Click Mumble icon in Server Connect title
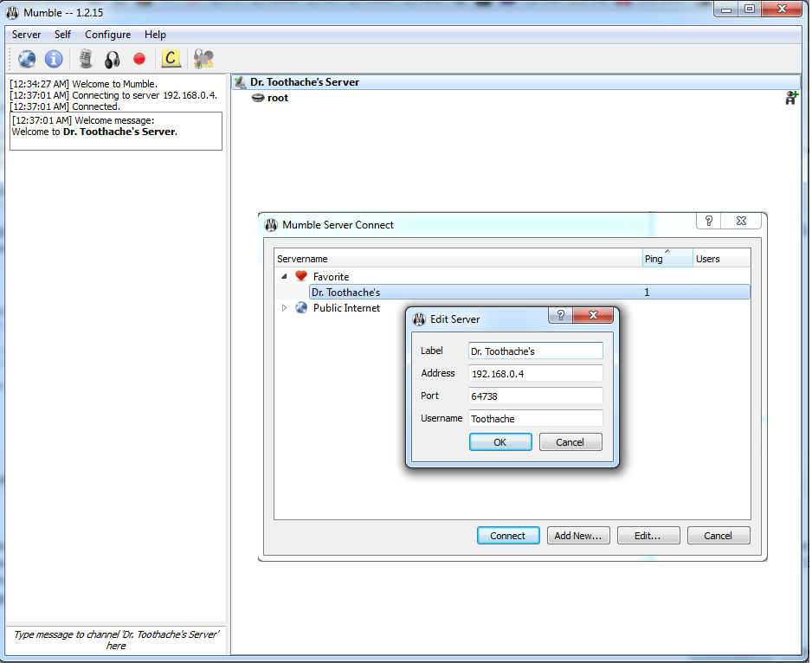This screenshot has width=812, height=663. tap(271, 225)
